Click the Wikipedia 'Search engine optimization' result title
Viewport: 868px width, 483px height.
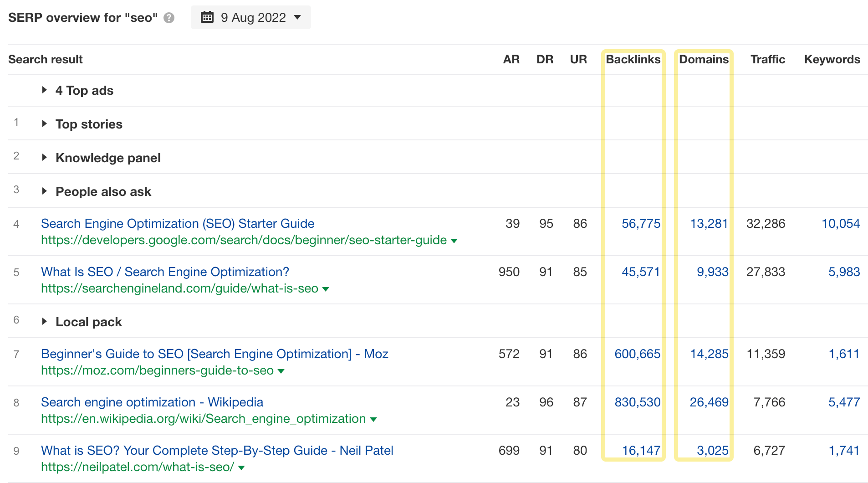(x=152, y=402)
